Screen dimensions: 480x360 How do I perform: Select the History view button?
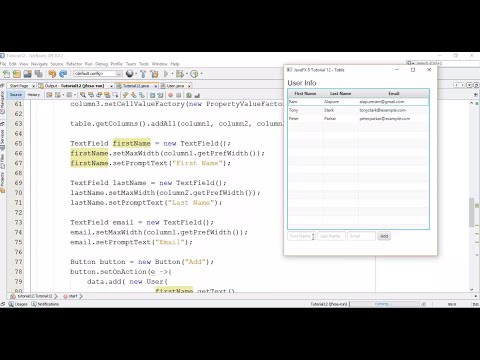[x=34, y=95]
